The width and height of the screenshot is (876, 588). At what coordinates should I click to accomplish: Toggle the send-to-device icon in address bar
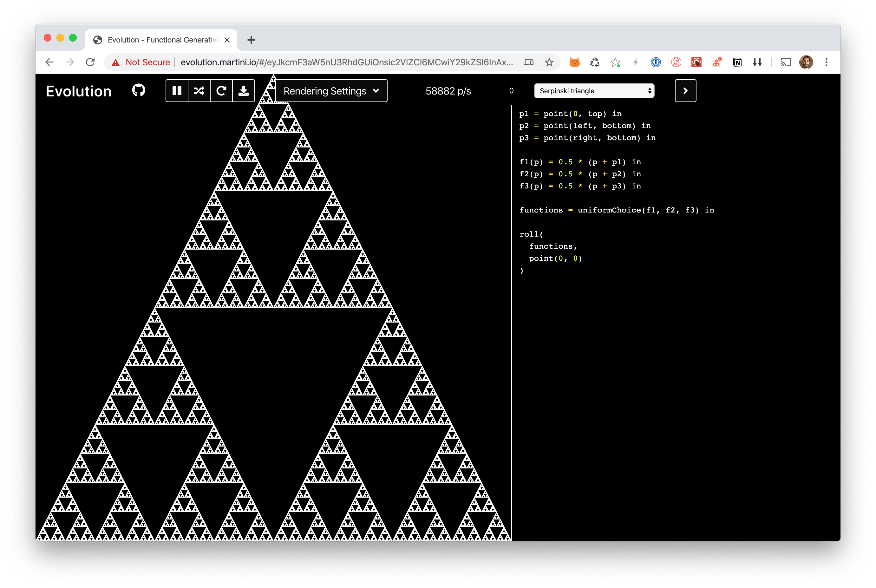(529, 62)
